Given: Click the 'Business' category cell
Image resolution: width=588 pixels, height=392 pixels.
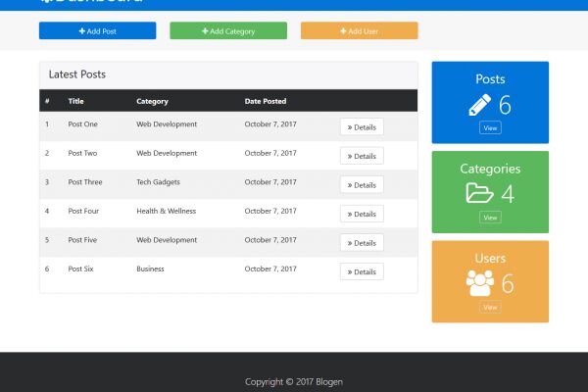Looking at the screenshot, I should pos(150,269).
